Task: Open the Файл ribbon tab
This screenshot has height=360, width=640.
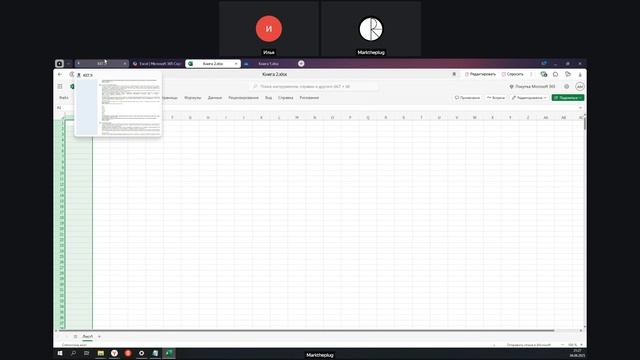Action: (x=64, y=98)
